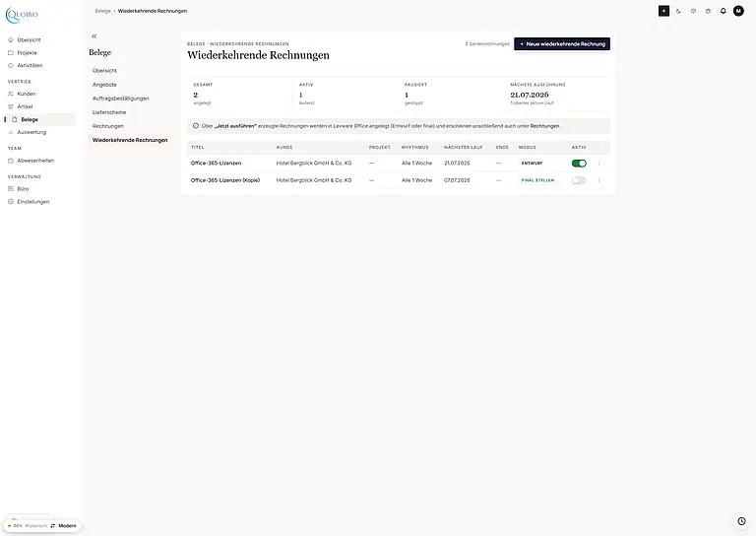Go to Kunden in the sidebar
This screenshot has width=756, height=536.
pos(27,94)
